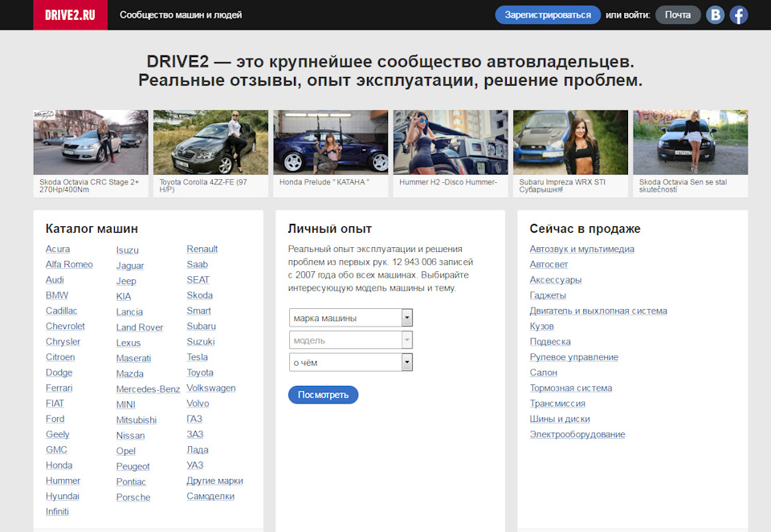Select KIA in the catalog

pos(124,297)
